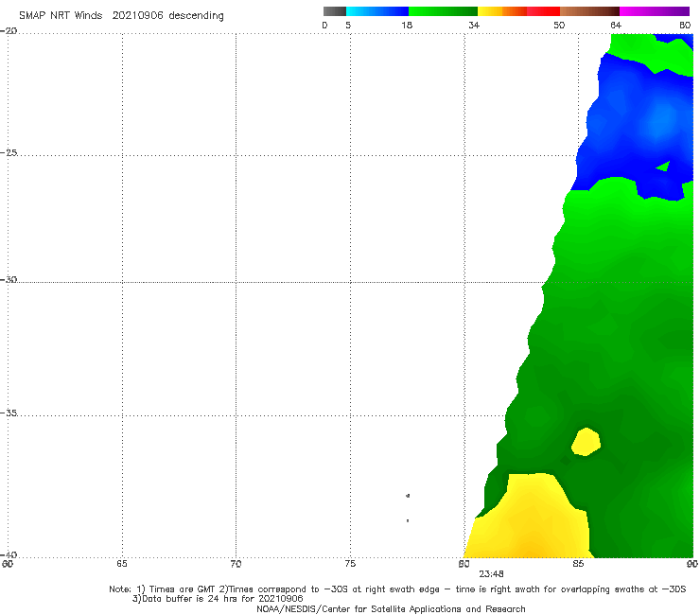The image size is (700, 615).
Task: Click the longitude label '65'
Action: pos(122,564)
